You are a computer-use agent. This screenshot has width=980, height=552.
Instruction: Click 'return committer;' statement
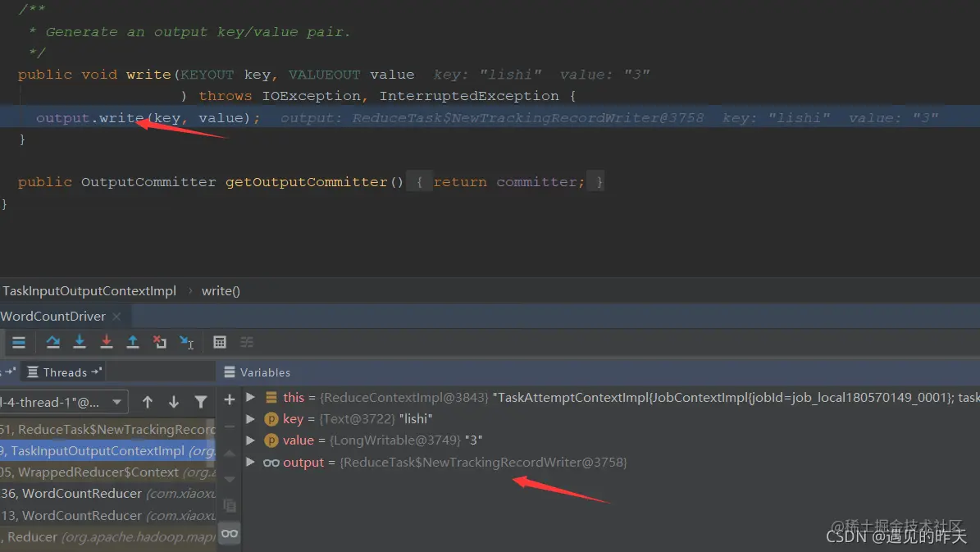508,182
